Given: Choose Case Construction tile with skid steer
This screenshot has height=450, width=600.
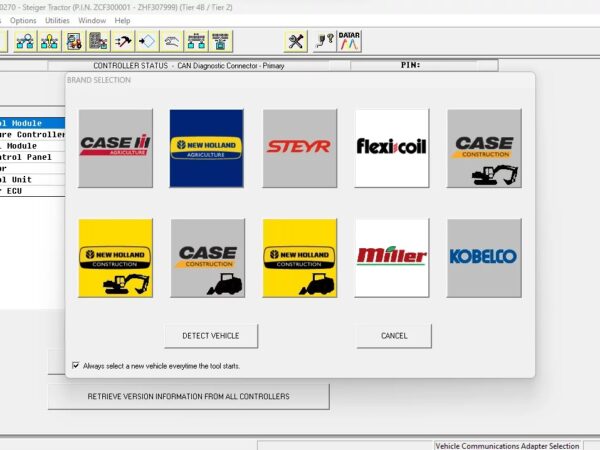Looking at the screenshot, I should point(208,258).
